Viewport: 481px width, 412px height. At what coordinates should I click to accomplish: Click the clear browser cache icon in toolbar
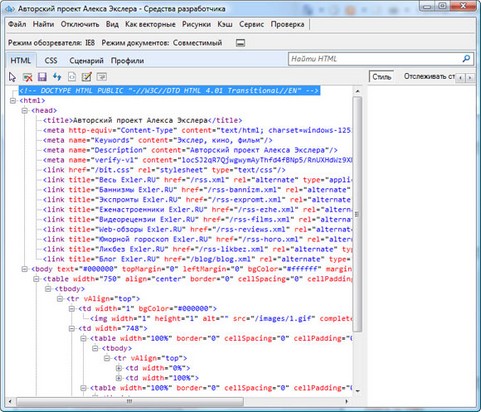coord(28,77)
